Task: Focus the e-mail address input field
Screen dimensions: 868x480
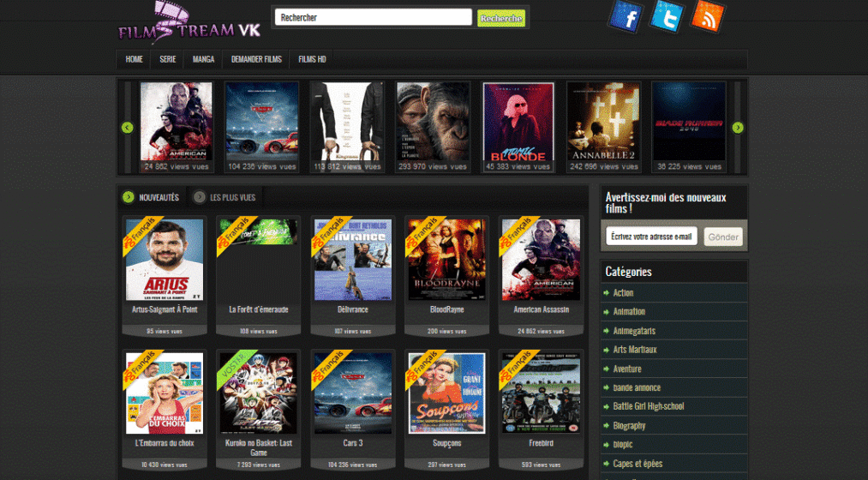Action: (651, 237)
